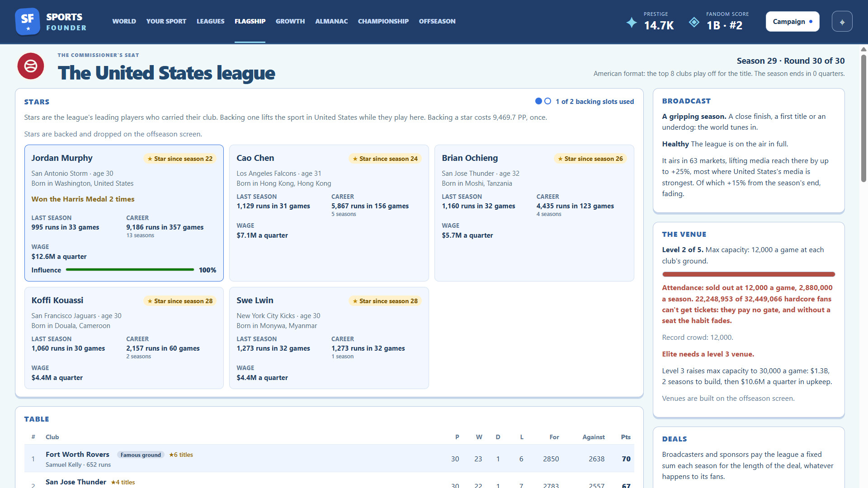Viewport: 868px width, 488px height.
Task: Click the 'Famous ground' badge
Action: pos(141,455)
